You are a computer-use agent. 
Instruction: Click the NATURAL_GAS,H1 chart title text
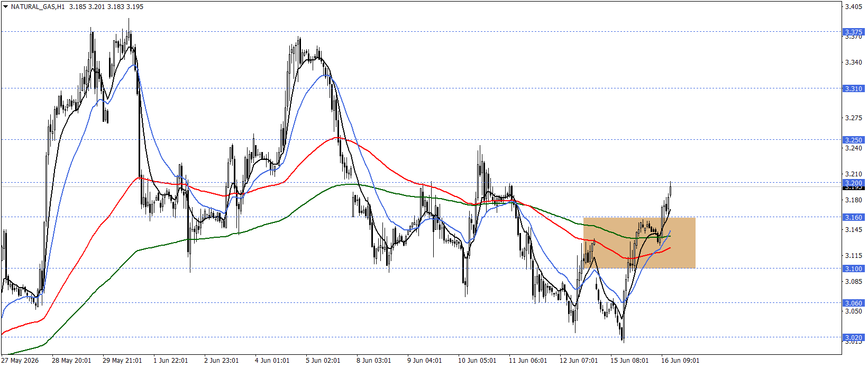coord(38,7)
